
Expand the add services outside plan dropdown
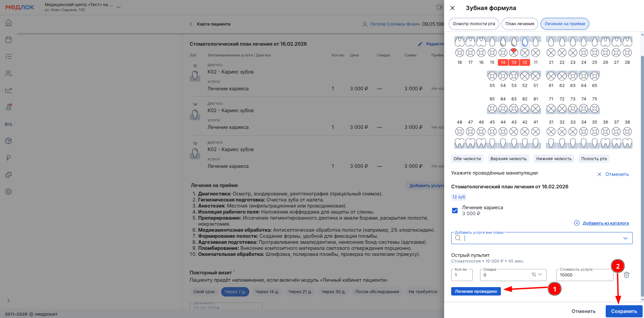click(625, 238)
